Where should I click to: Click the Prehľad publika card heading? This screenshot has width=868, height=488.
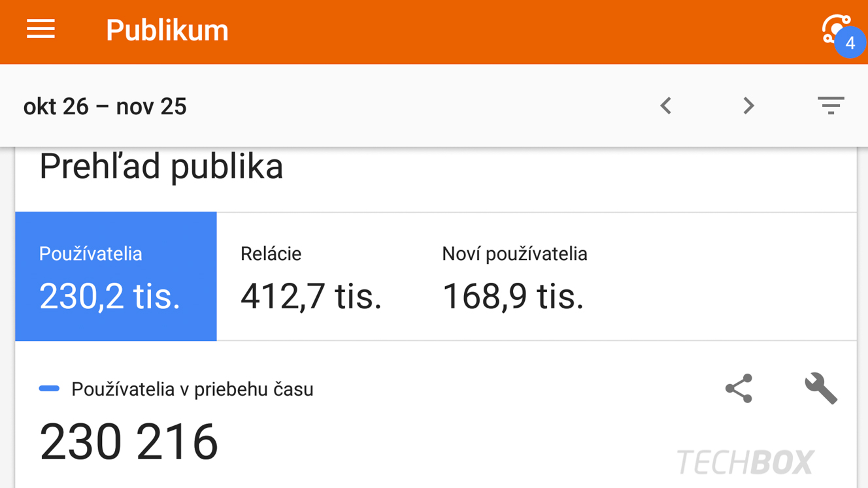[x=161, y=167]
